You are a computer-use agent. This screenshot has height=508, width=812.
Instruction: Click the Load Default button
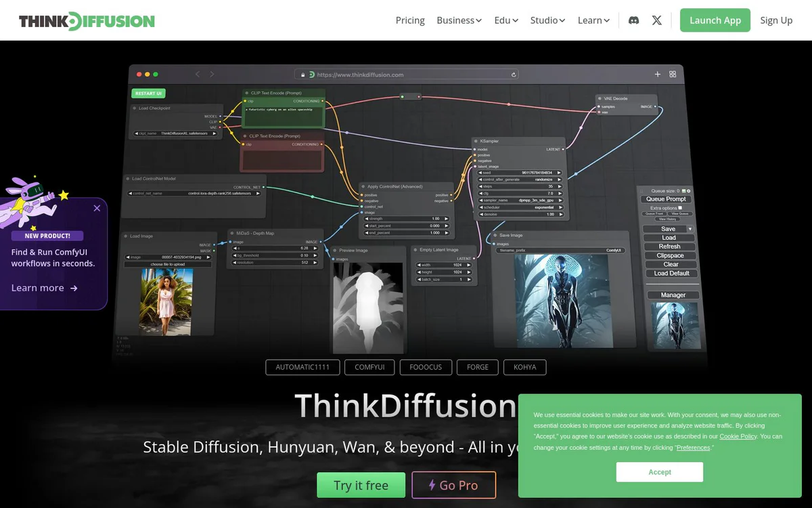click(672, 273)
